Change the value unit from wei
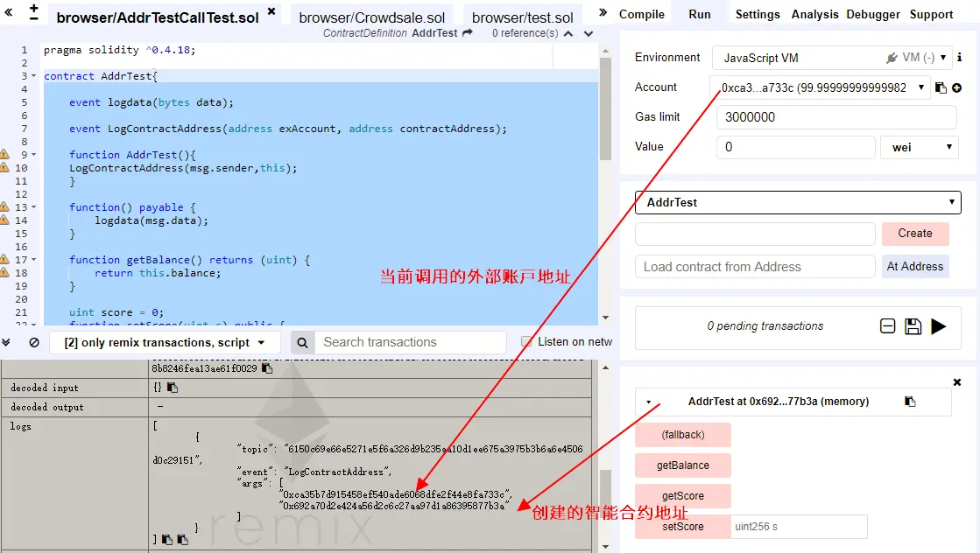Viewport: 980px width, 553px height. coord(919,147)
